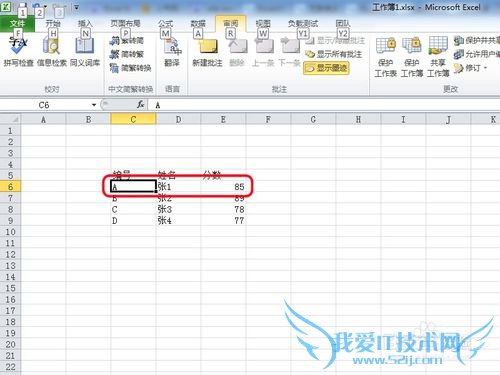Click the Excel application icon in title bar
The height and width of the screenshot is (375, 500).
click(x=6, y=7)
